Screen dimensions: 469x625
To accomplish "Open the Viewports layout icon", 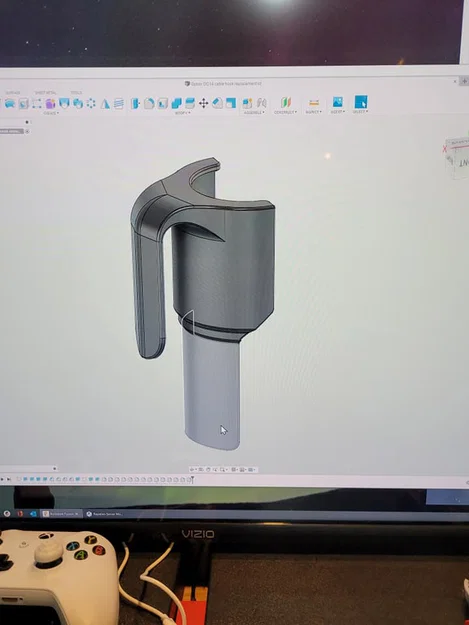I will [252, 470].
